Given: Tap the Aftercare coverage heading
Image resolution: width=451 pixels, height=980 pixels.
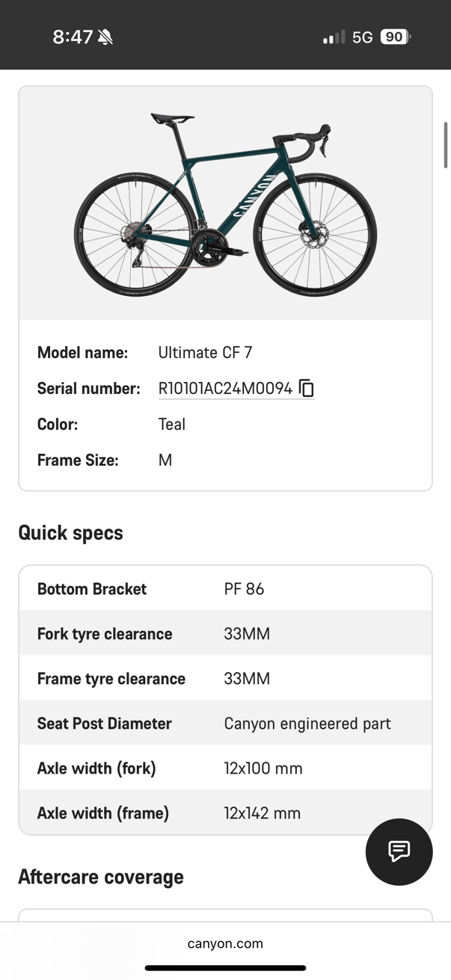Looking at the screenshot, I should (x=101, y=877).
